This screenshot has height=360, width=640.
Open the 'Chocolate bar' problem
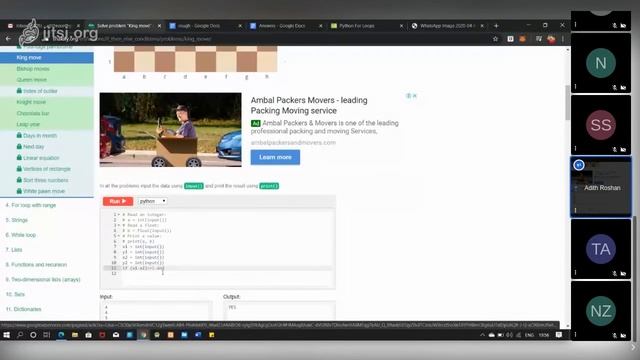click(x=47, y=113)
